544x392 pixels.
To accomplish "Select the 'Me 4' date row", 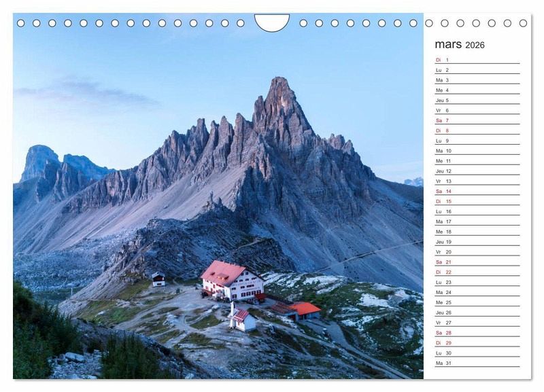I will click(477, 90).
